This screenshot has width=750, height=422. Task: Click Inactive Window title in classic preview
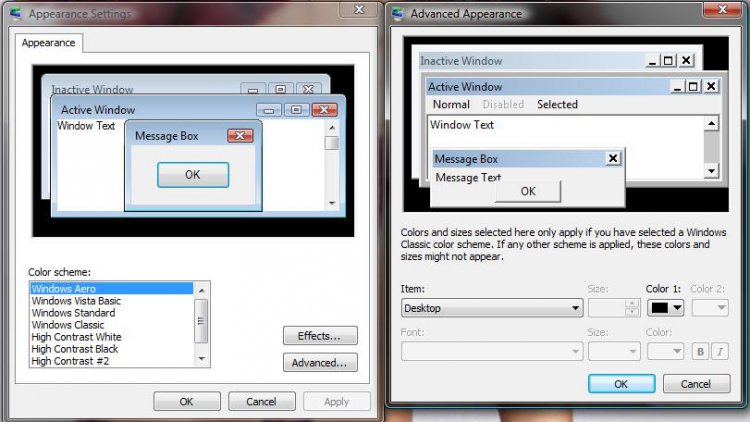click(x=461, y=61)
